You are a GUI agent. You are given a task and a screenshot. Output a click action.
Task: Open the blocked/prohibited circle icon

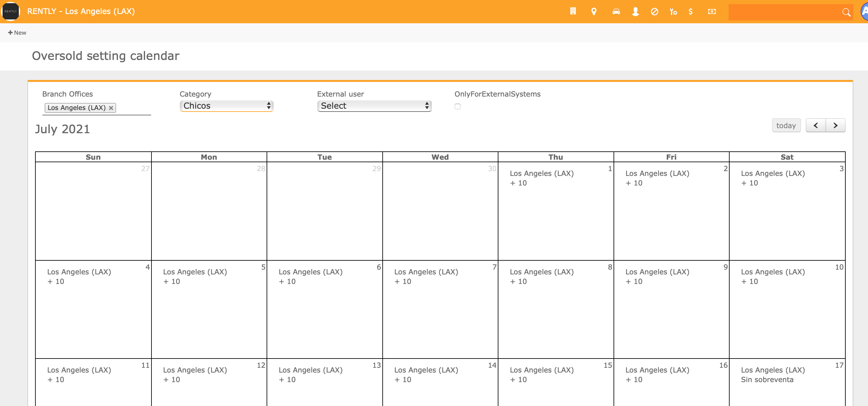coord(654,11)
